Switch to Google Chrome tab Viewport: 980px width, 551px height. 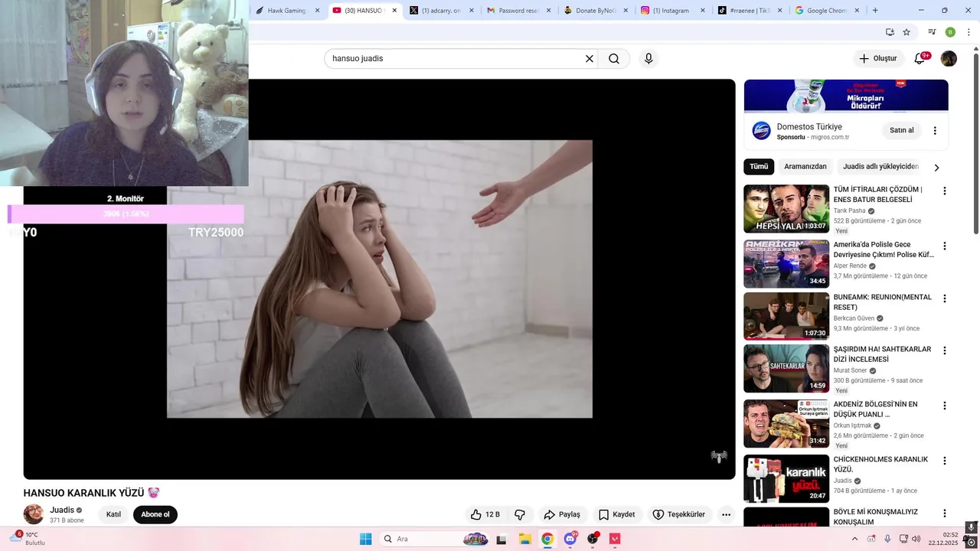828,11
